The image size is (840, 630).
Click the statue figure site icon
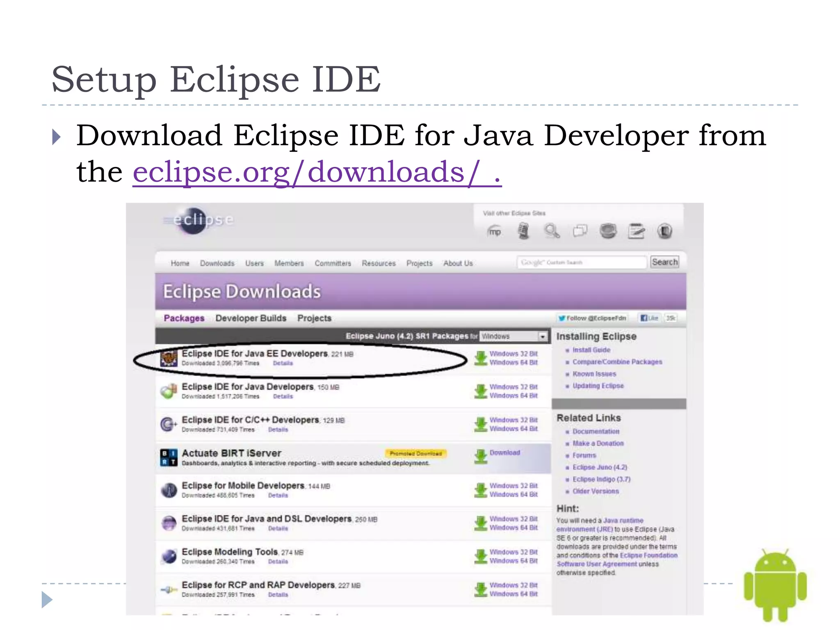pyautogui.click(x=523, y=231)
